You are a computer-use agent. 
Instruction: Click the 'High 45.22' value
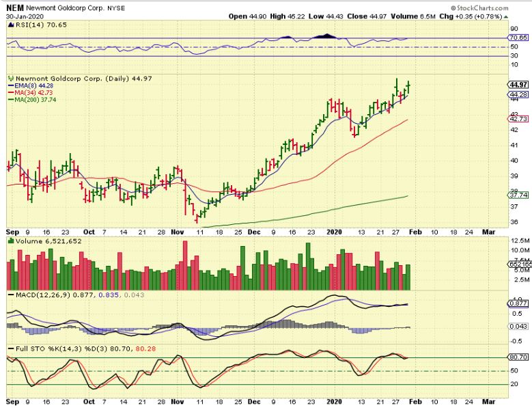(288, 16)
